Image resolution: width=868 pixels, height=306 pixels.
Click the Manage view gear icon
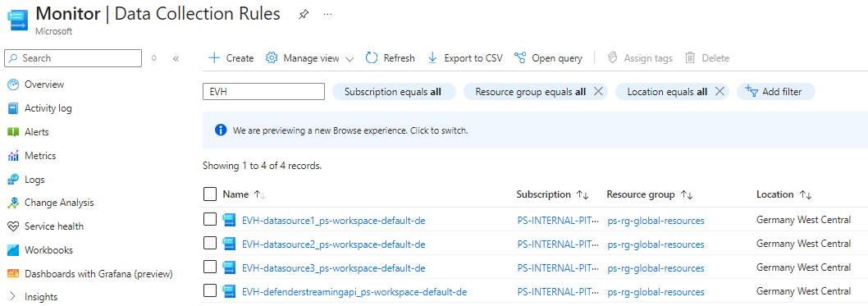(x=272, y=58)
